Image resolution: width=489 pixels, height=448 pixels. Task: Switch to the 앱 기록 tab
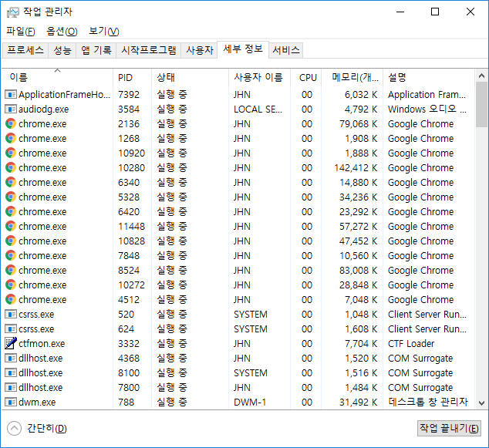96,50
